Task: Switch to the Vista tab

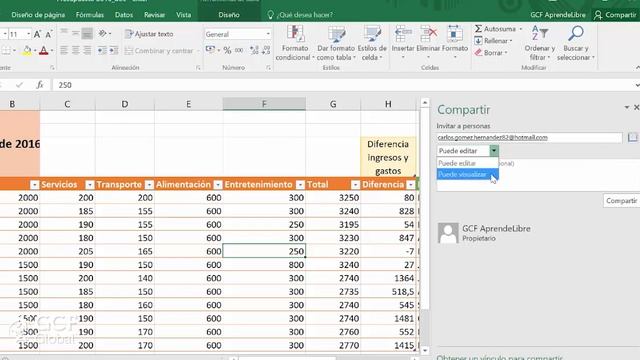Action: [183, 15]
